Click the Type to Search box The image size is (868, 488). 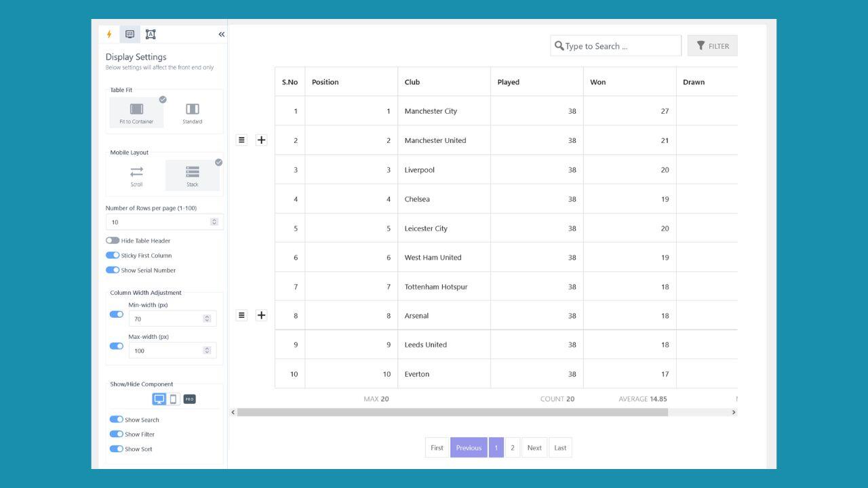click(616, 46)
